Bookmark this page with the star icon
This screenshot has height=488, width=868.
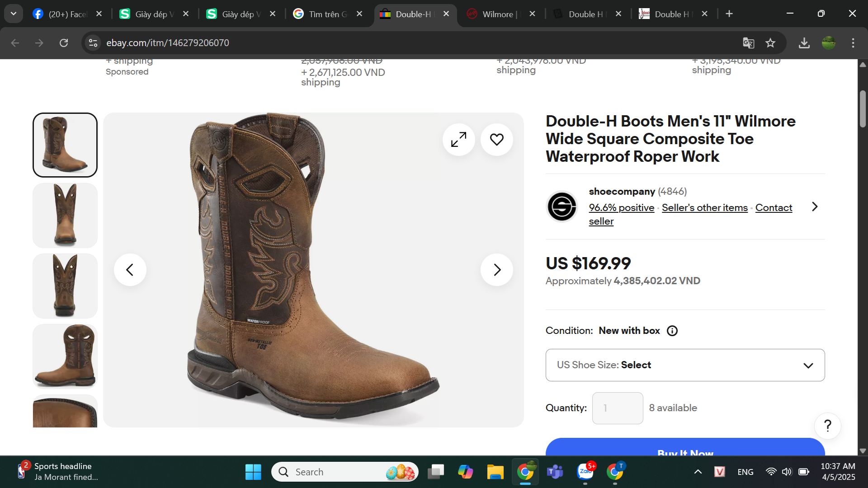click(x=770, y=43)
